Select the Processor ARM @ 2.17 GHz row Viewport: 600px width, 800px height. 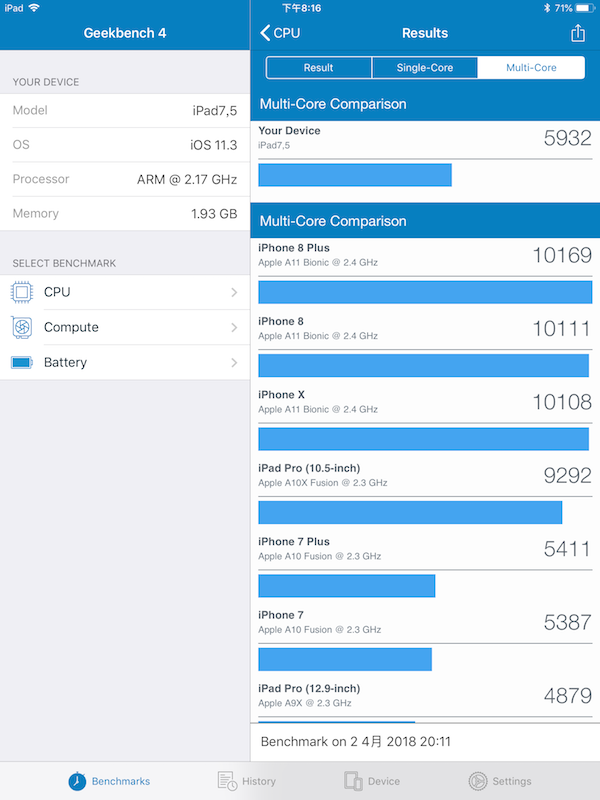point(125,179)
